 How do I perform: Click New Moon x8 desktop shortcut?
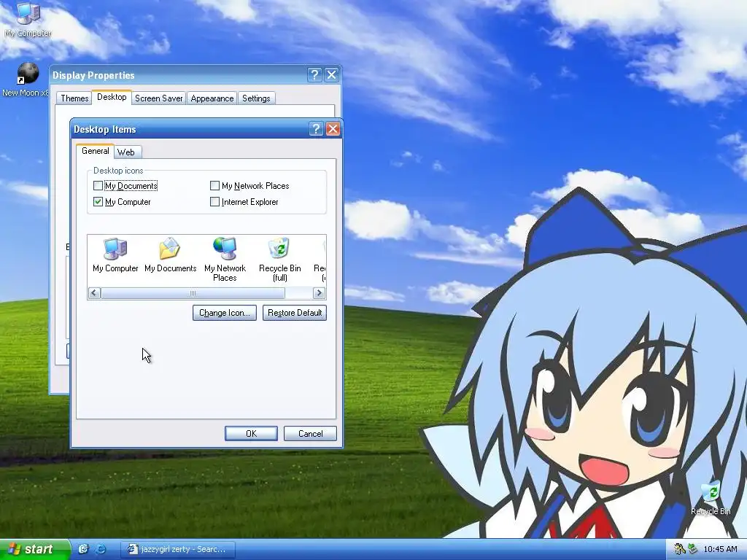(26, 80)
